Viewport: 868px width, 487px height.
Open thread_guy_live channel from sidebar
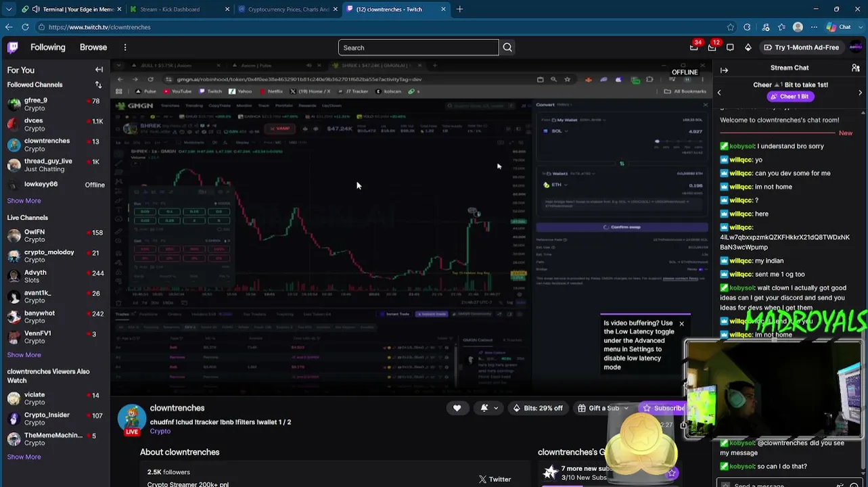(54, 165)
